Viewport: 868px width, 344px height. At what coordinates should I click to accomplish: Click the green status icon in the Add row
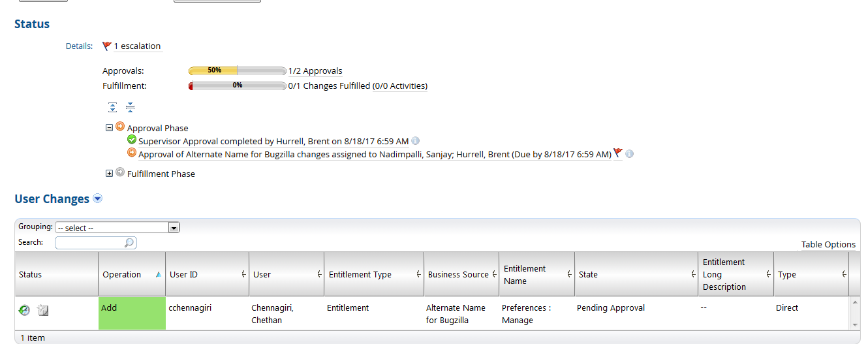click(x=24, y=311)
